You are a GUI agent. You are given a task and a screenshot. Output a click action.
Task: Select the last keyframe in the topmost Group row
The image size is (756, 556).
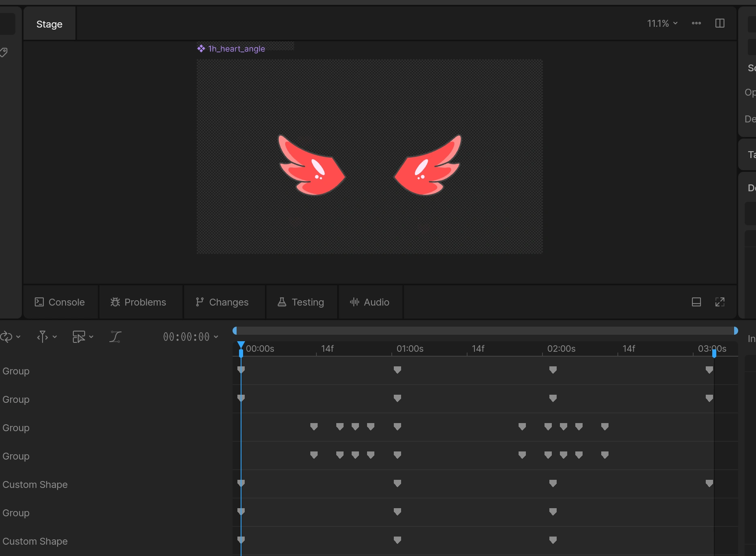pyautogui.click(x=709, y=370)
